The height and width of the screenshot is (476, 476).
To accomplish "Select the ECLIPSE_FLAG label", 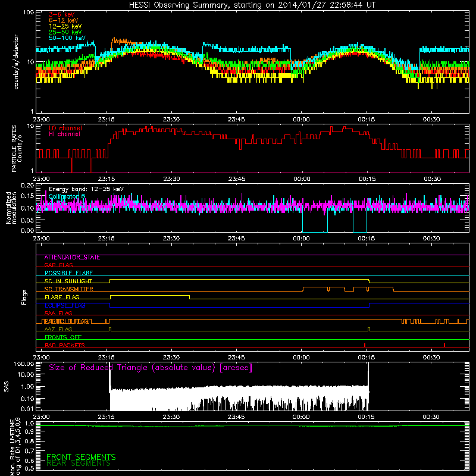I will coord(65,305).
